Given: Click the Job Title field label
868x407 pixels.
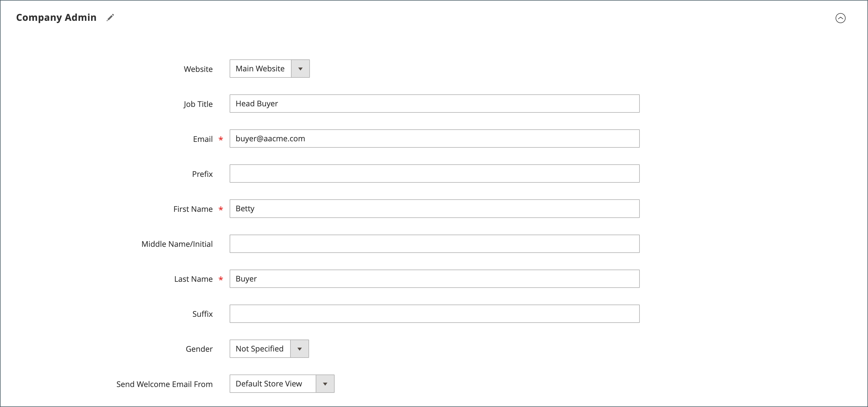Looking at the screenshot, I should 198,104.
